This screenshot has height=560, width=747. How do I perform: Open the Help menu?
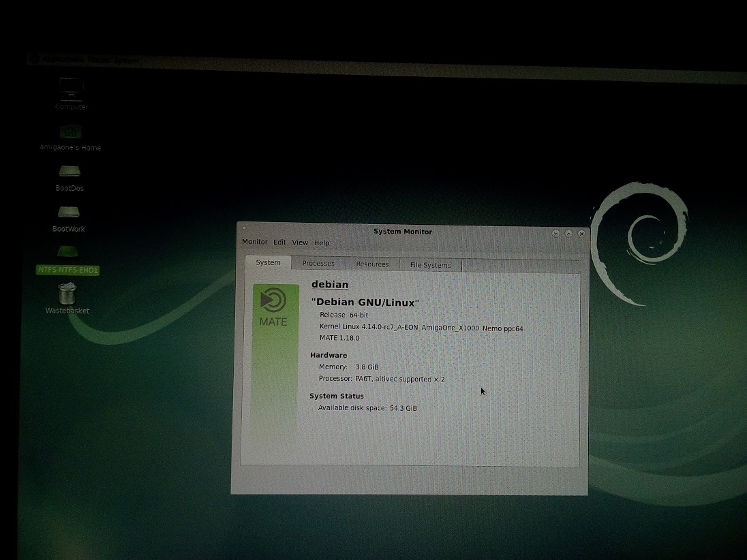point(322,243)
